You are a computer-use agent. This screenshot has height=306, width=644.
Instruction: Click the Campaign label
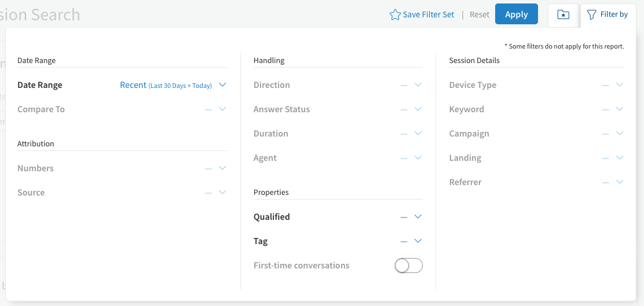click(469, 134)
